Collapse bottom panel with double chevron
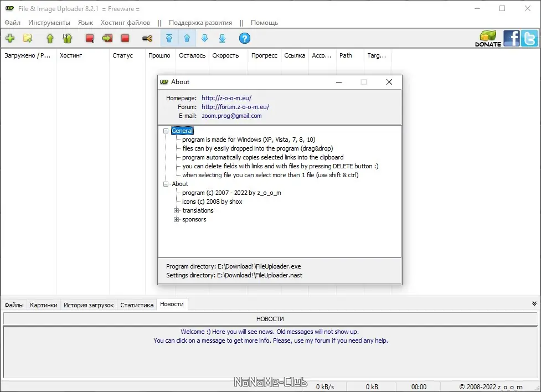541x392 pixels. (534, 303)
